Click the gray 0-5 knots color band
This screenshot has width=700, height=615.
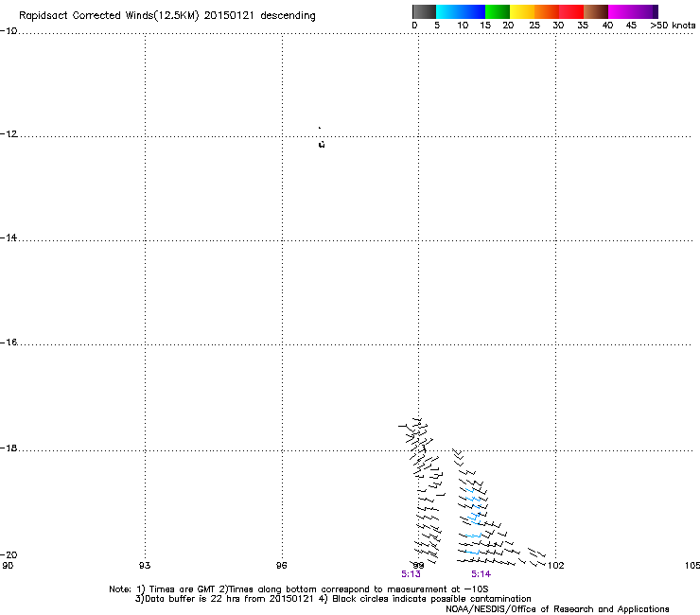(x=424, y=11)
